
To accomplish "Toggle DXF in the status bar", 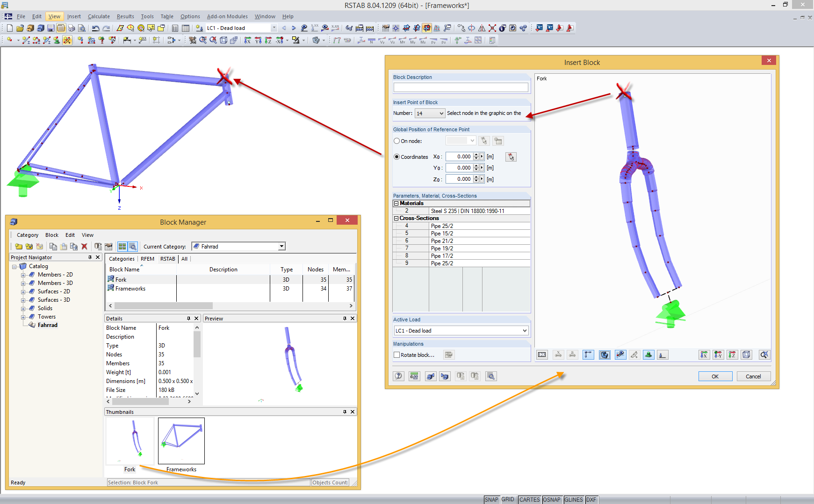I will [x=591, y=500].
